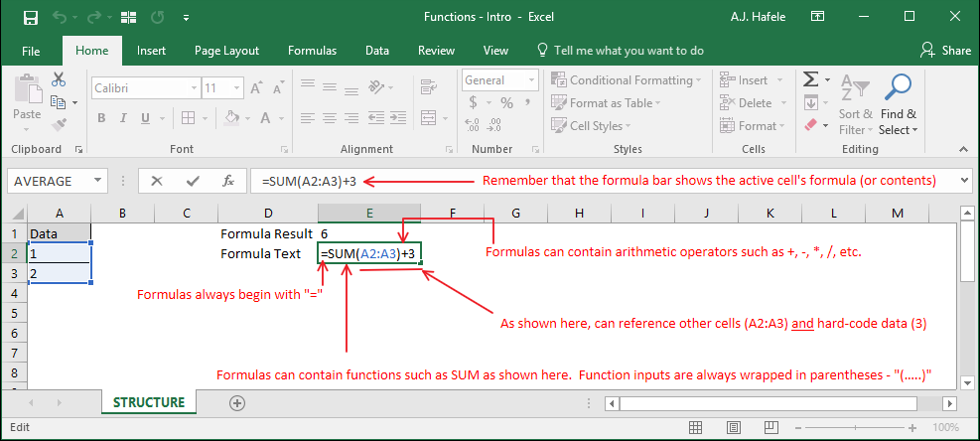Image resolution: width=980 pixels, height=441 pixels.
Task: Open the Sort & Filter menu
Action: click(x=856, y=104)
